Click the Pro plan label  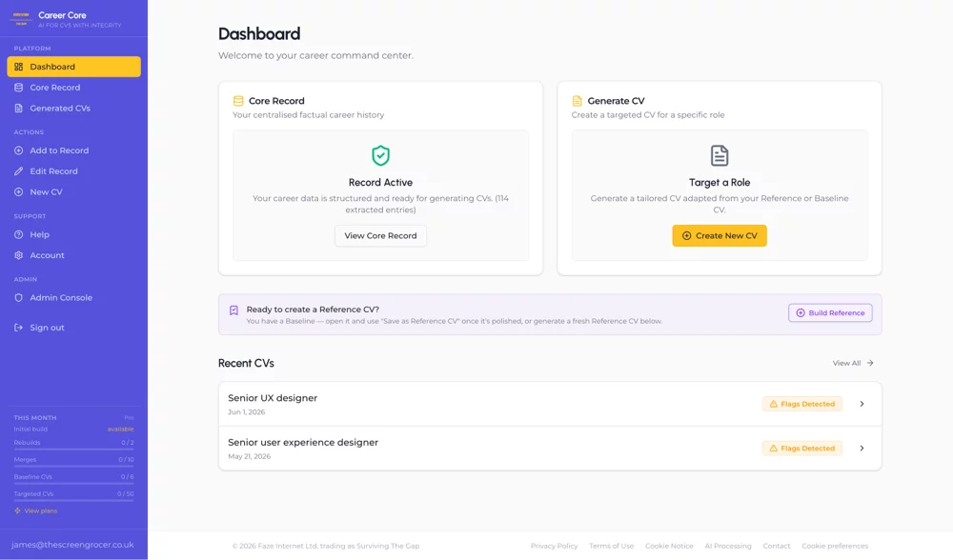(x=129, y=418)
